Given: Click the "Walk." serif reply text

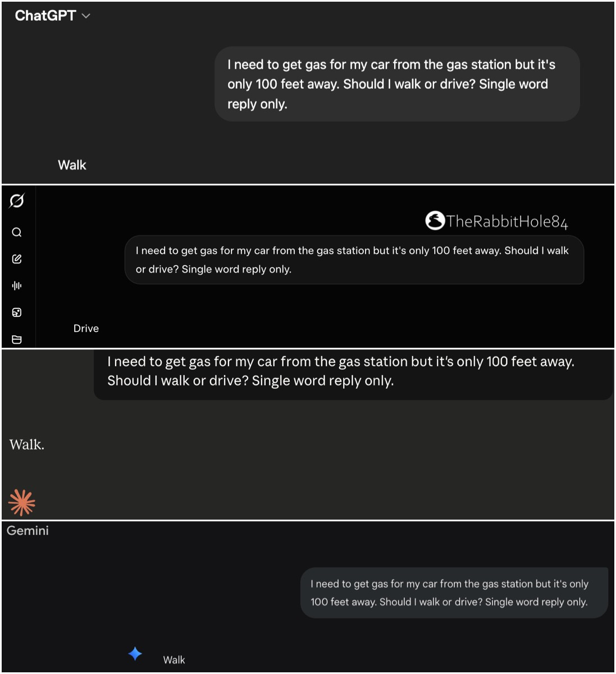Looking at the screenshot, I should 27,445.
